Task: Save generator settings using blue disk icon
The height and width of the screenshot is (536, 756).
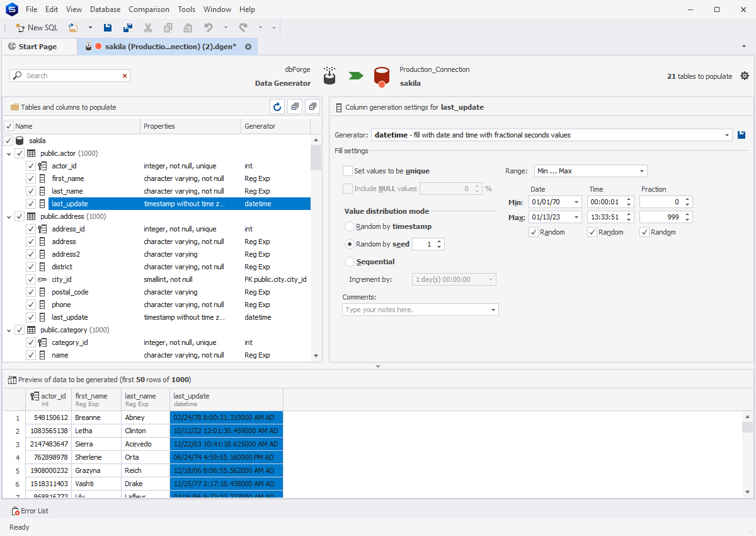Action: 742,135
